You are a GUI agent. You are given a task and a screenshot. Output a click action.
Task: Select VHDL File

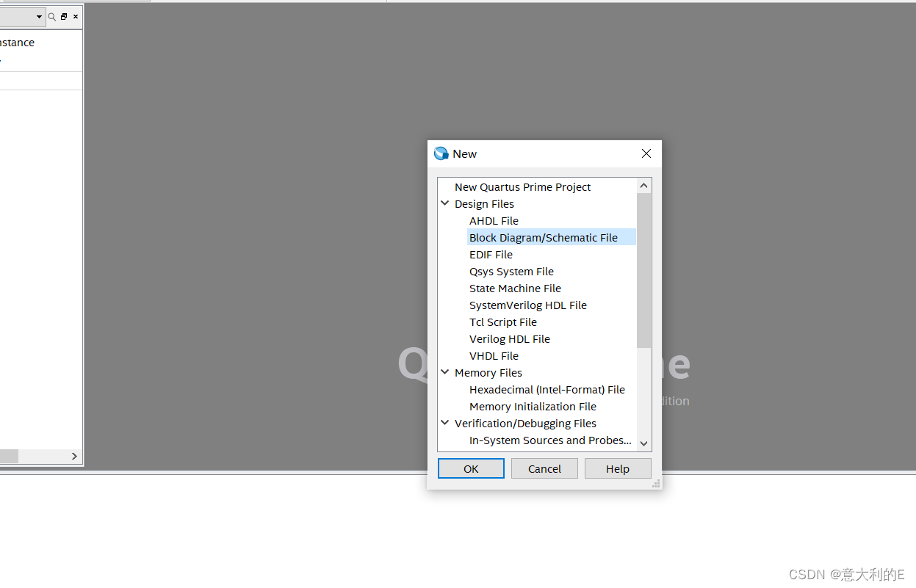click(494, 356)
